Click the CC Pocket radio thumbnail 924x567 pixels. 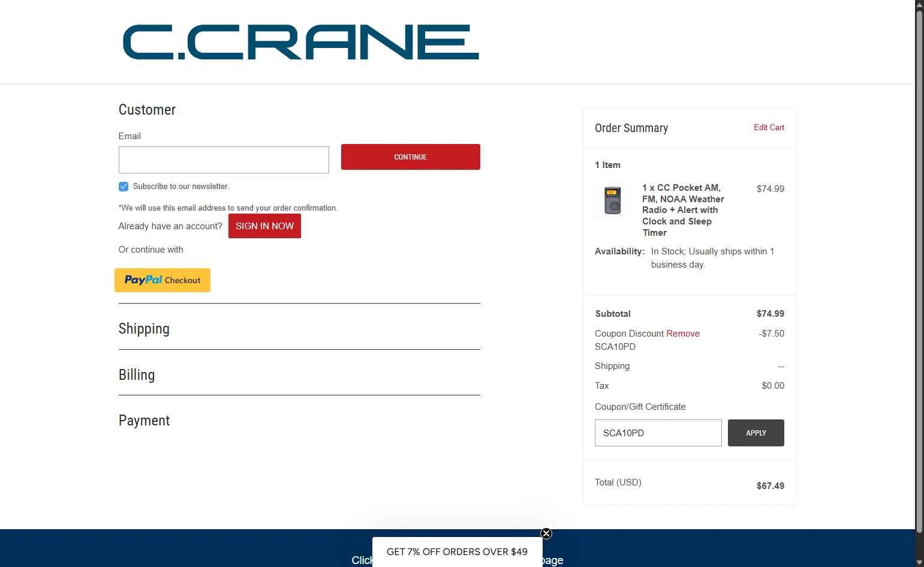(613, 200)
